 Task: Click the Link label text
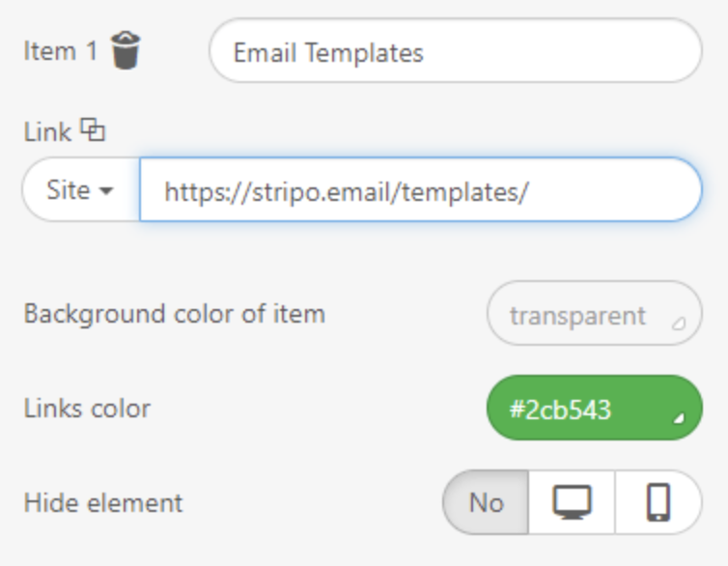(47, 132)
